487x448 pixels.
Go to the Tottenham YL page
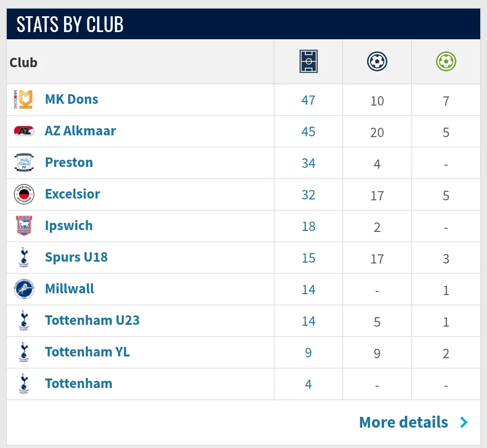tap(87, 352)
